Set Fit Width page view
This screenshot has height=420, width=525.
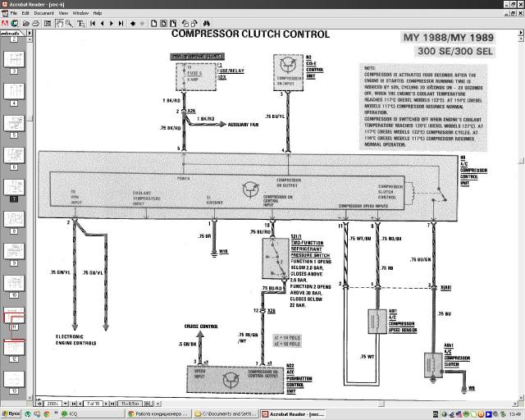(173, 24)
